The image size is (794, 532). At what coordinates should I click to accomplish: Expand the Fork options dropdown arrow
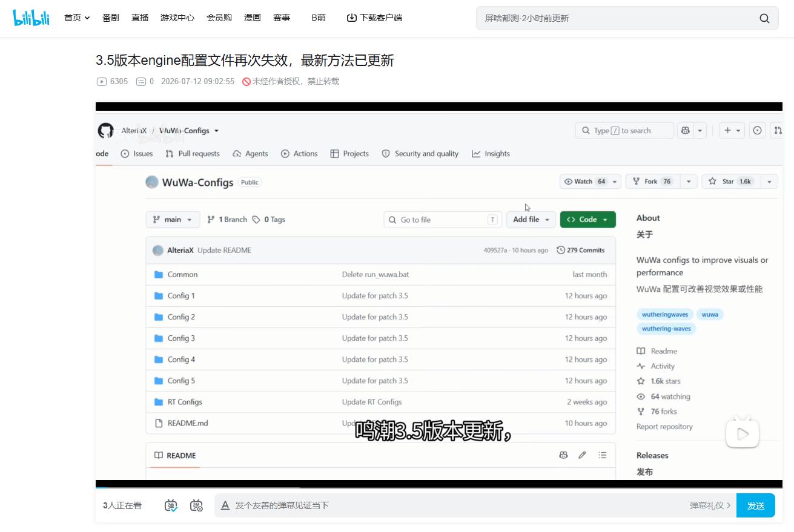[x=689, y=182]
